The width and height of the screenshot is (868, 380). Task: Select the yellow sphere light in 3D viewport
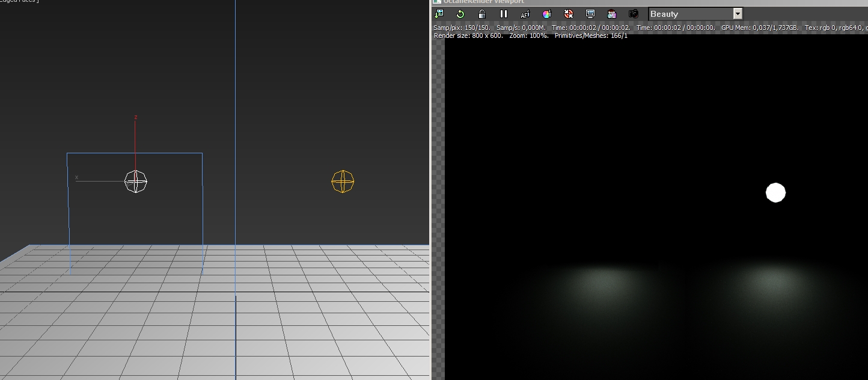click(343, 182)
